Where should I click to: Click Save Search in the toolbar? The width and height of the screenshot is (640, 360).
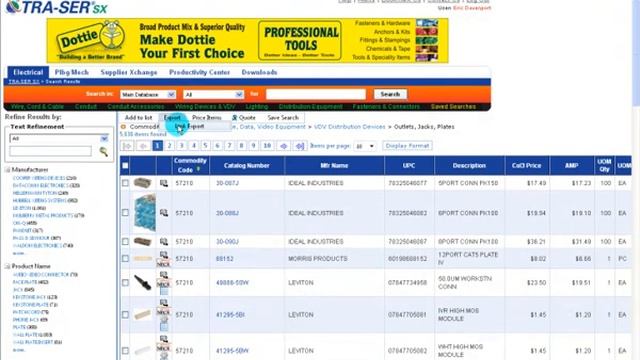click(x=283, y=118)
